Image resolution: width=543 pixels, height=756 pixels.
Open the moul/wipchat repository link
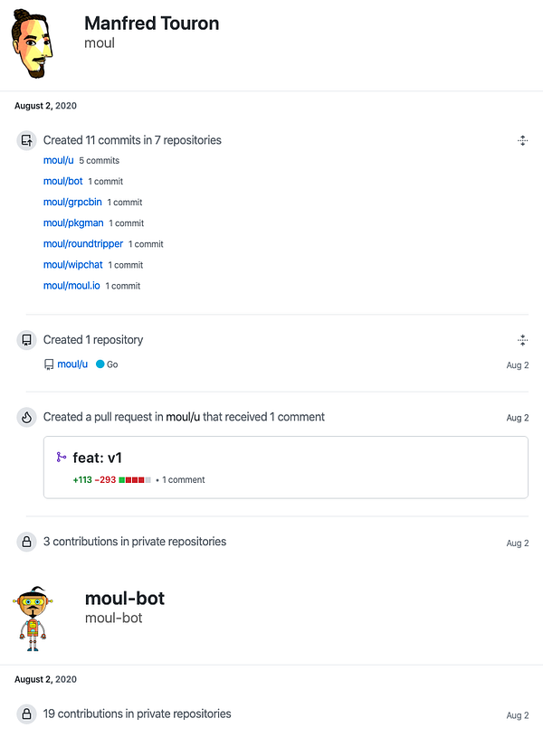click(73, 265)
